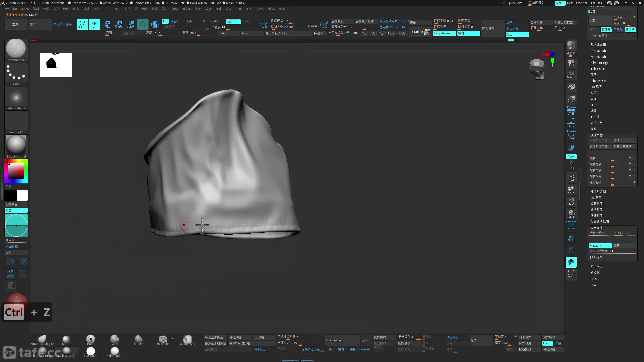Open the Alpha menu
Image resolution: width=644 pixels, height=362 pixels.
25,9
